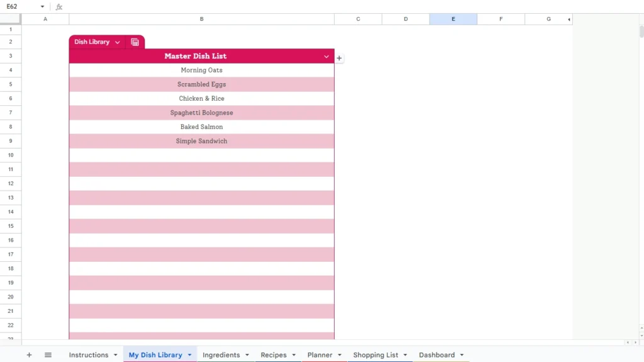644x362 pixels.
Task: Select column G header
Action: click(x=548, y=19)
